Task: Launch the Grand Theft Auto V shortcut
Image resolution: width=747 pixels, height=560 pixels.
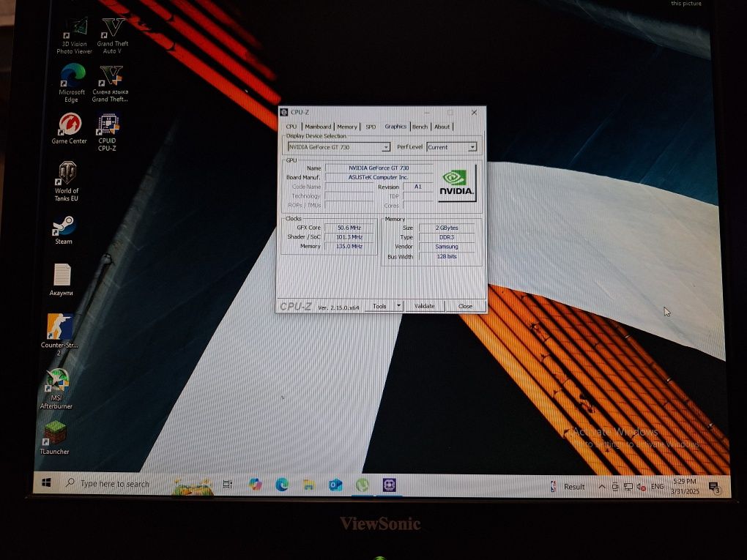Action: click(x=113, y=36)
